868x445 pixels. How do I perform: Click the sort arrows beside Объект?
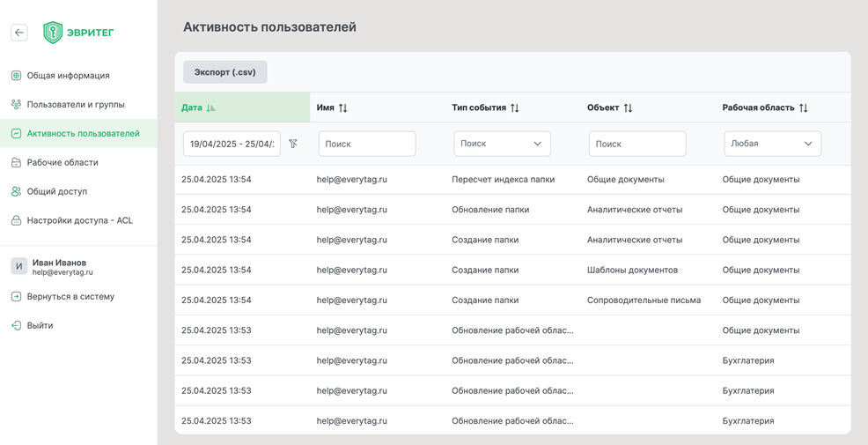(628, 108)
